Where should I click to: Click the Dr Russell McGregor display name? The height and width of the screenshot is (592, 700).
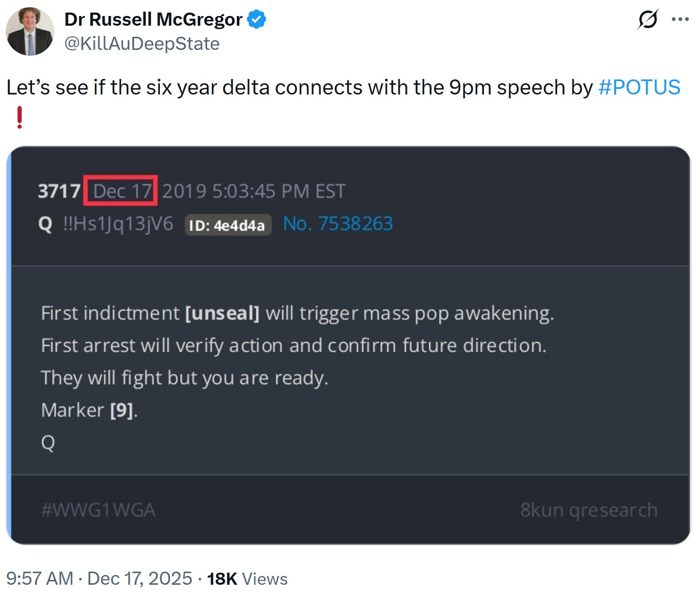pyautogui.click(x=153, y=19)
